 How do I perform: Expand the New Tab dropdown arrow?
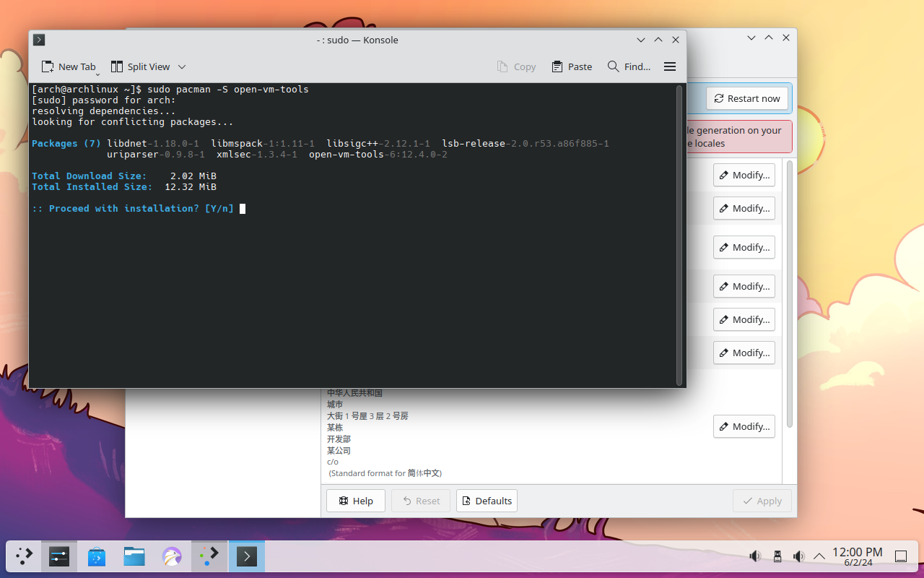(x=97, y=73)
